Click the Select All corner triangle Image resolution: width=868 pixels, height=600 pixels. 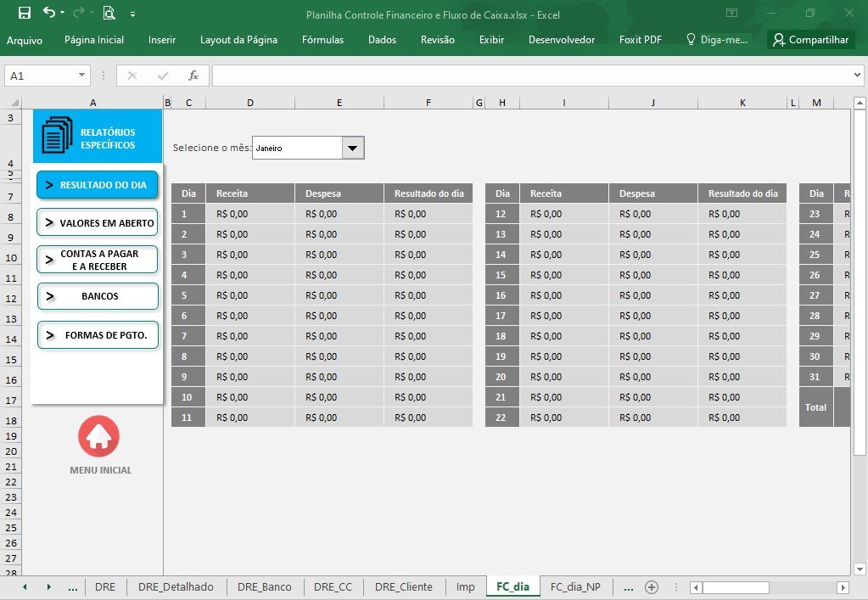click(x=15, y=103)
